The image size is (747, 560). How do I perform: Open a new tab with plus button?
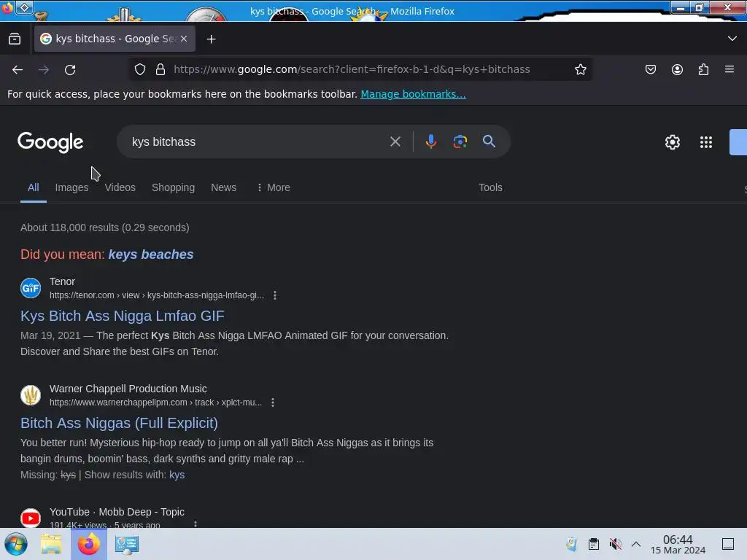pos(211,39)
